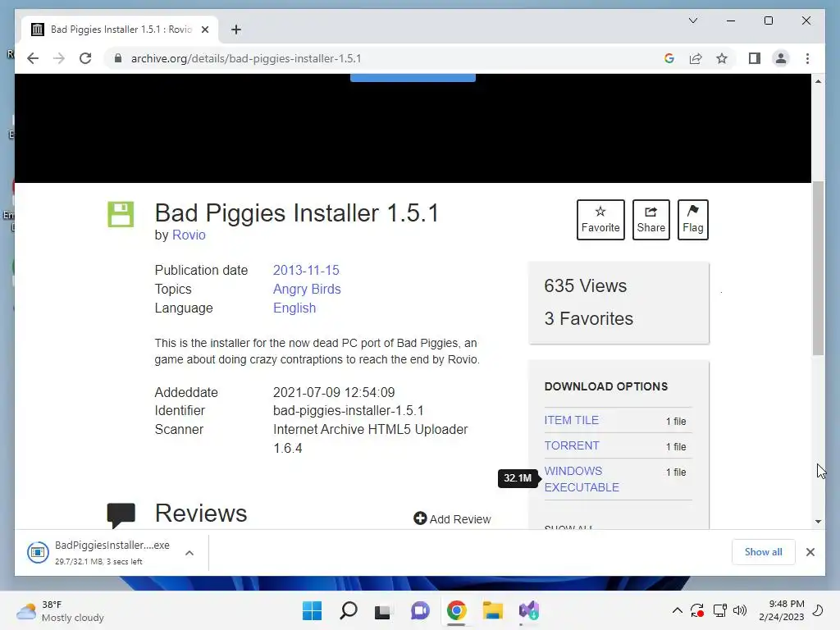The width and height of the screenshot is (840, 630).
Task: Open the volume control in tray
Action: (740, 610)
